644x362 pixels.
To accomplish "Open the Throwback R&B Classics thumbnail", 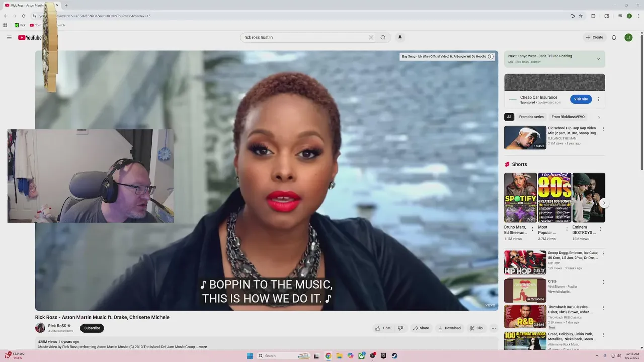I will point(525,317).
